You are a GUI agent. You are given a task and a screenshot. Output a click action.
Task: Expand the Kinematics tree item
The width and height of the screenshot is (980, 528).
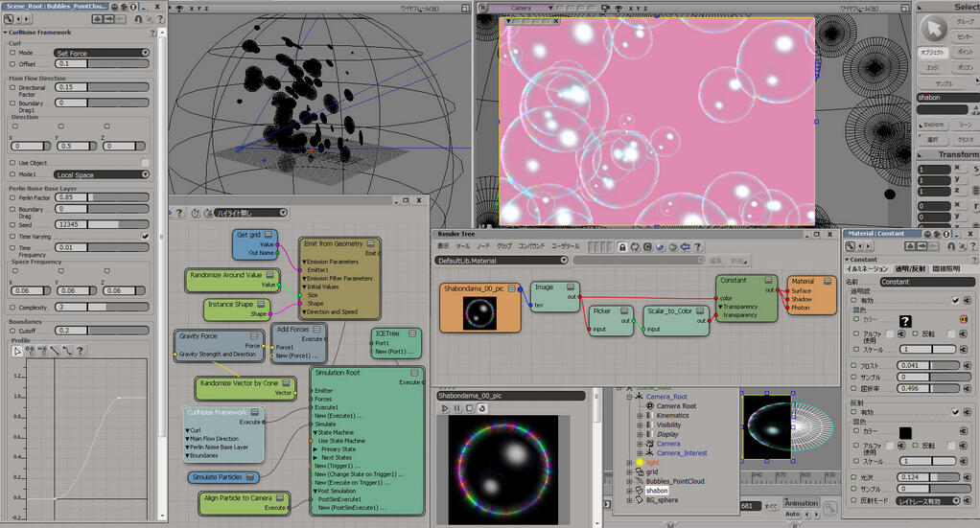[x=640, y=416]
